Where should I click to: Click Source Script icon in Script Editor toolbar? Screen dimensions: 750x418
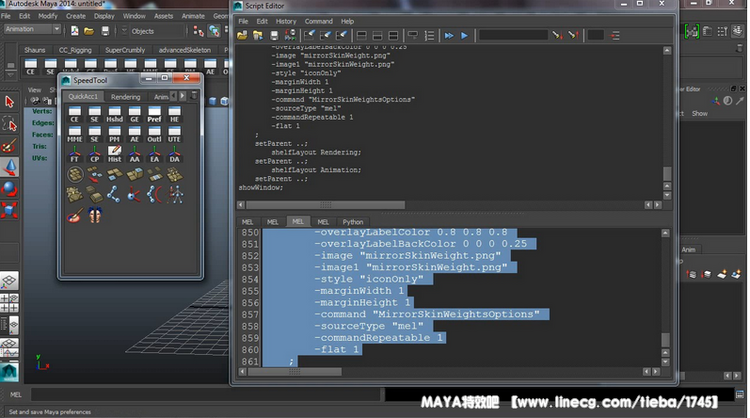coord(258,35)
